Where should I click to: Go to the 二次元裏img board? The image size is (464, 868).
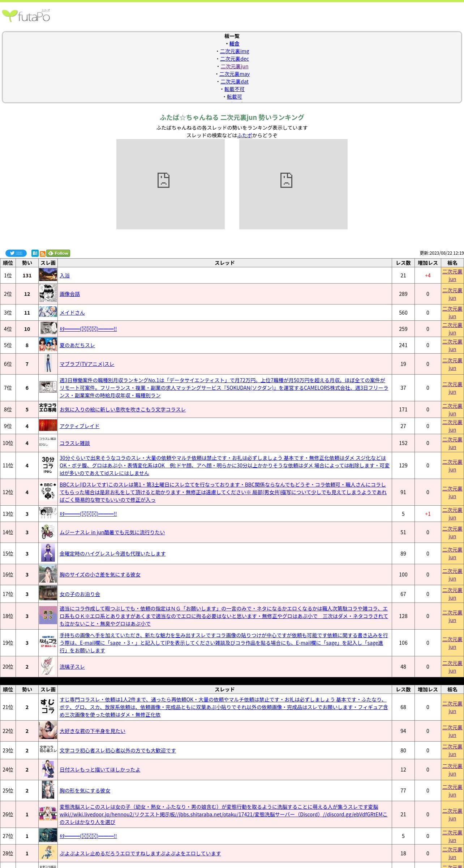(235, 51)
